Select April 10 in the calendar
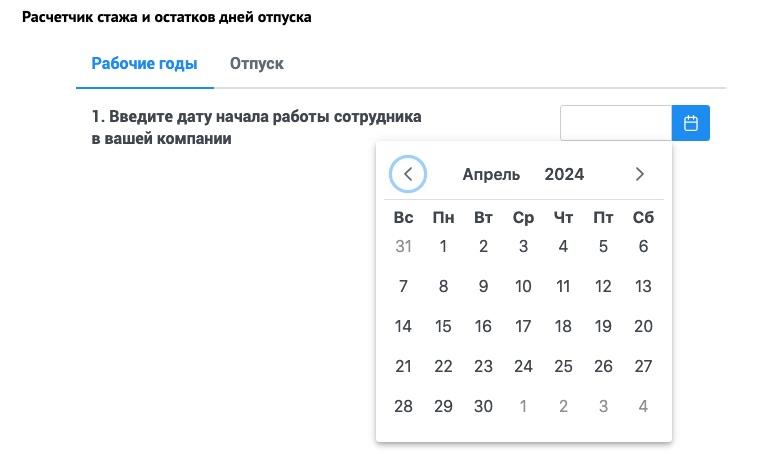768x465 pixels. [523, 287]
